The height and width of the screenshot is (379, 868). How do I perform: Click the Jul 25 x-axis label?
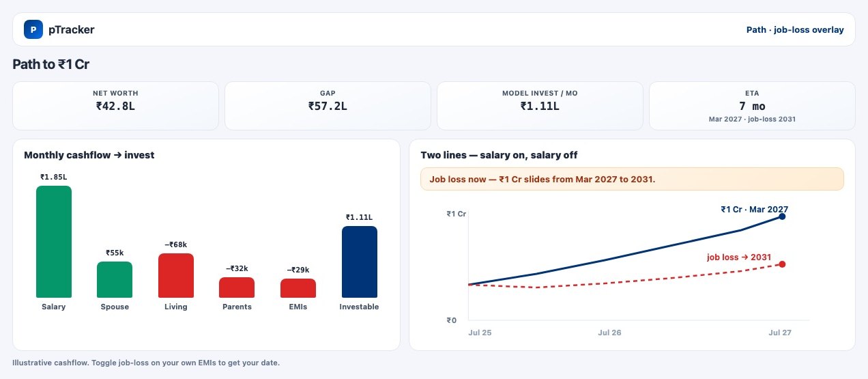click(x=480, y=333)
